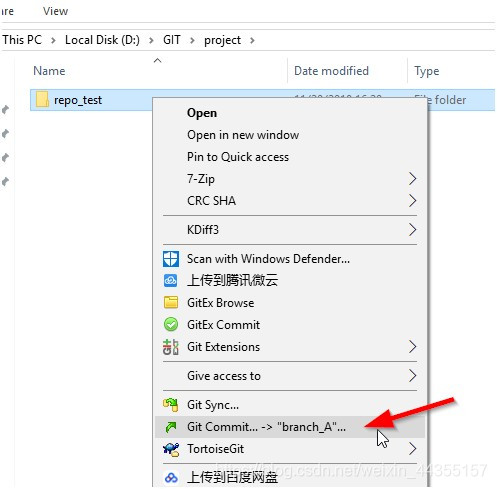Image resolution: width=497 pixels, height=489 pixels.
Task: Choose Open in new window
Action: tap(289, 135)
